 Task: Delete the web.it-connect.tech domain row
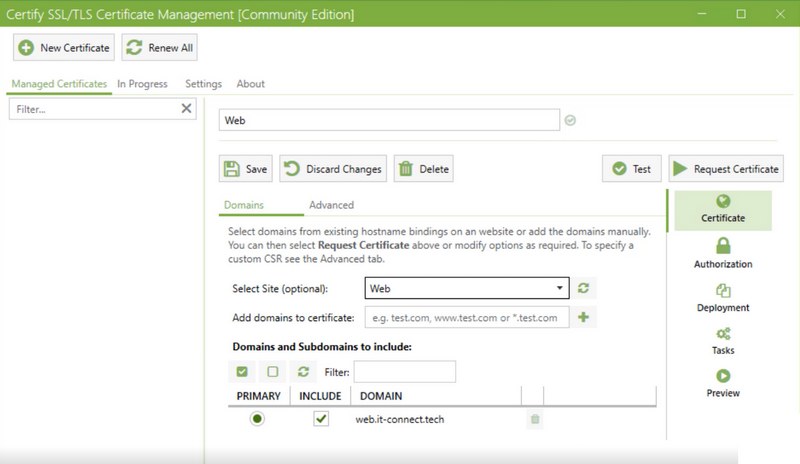(x=535, y=419)
